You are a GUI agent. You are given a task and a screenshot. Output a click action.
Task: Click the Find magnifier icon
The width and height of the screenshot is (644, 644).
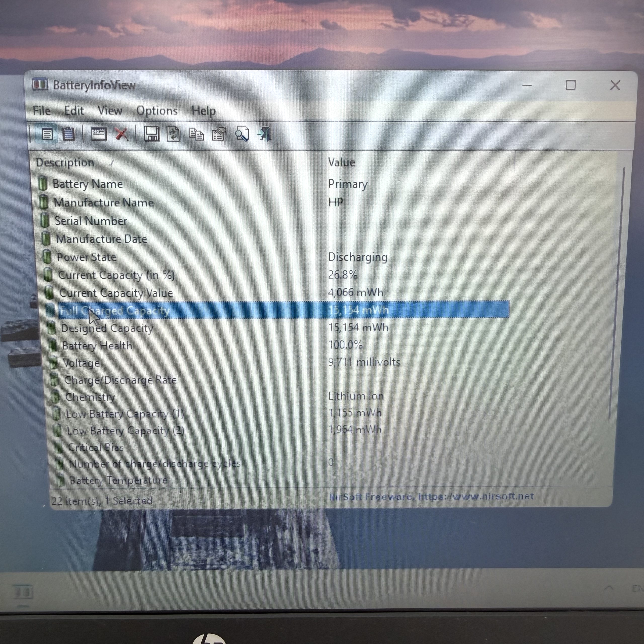click(x=242, y=134)
